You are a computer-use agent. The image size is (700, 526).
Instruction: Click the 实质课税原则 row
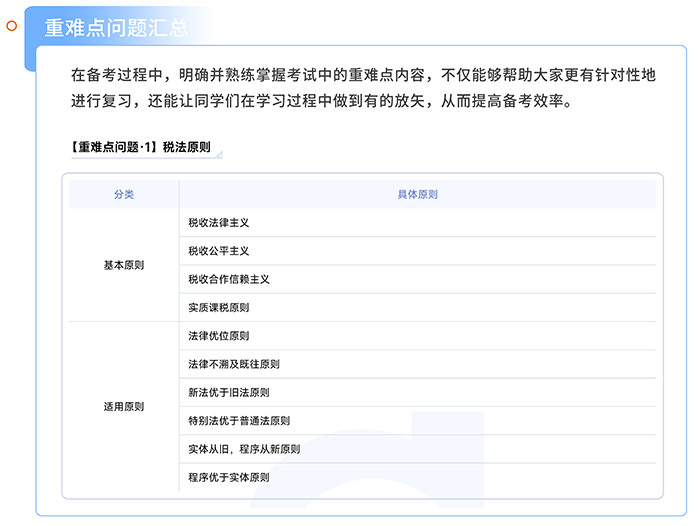(x=219, y=307)
